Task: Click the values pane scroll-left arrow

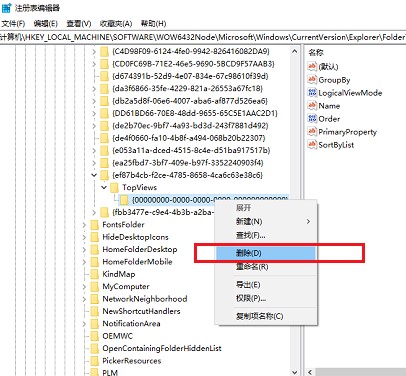Action: tap(310, 372)
